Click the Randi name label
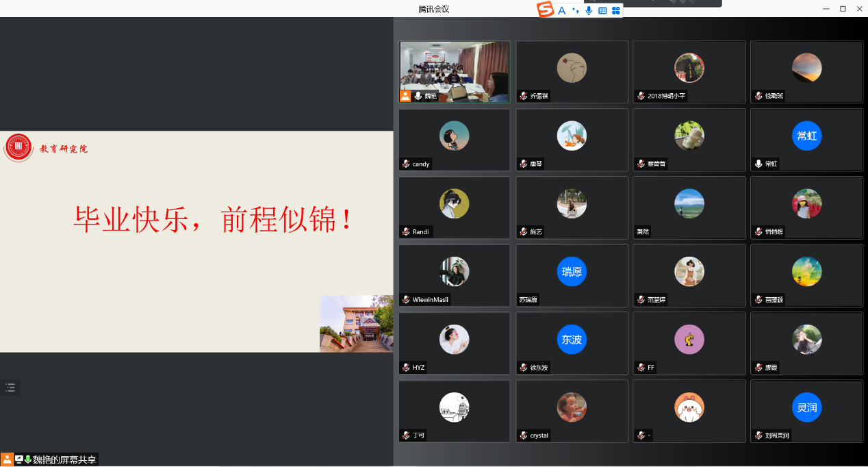868x467 pixels. click(420, 232)
